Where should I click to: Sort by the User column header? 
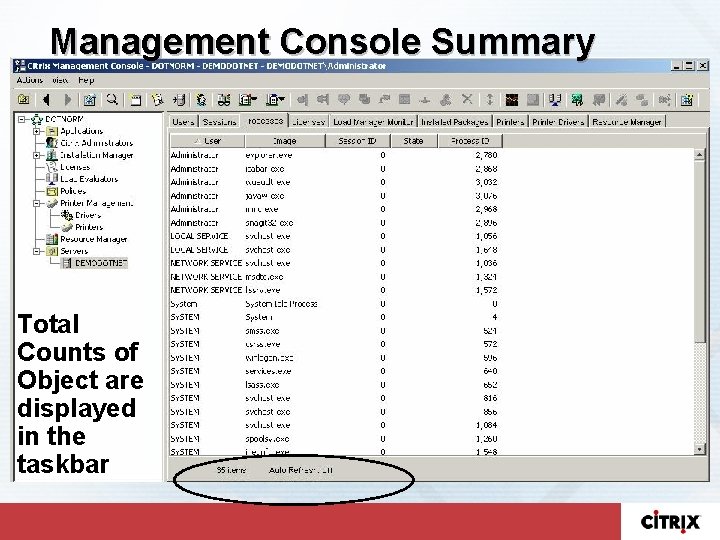[x=208, y=141]
